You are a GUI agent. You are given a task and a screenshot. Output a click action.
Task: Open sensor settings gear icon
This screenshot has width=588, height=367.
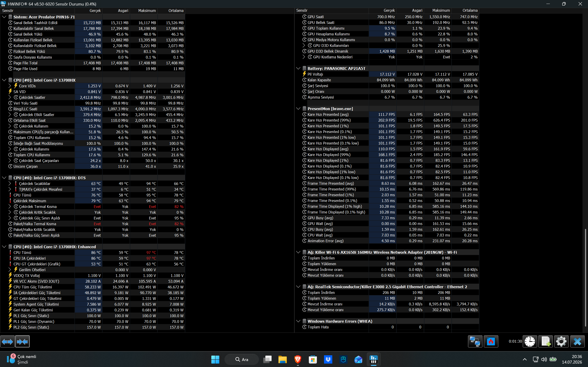tap(561, 341)
